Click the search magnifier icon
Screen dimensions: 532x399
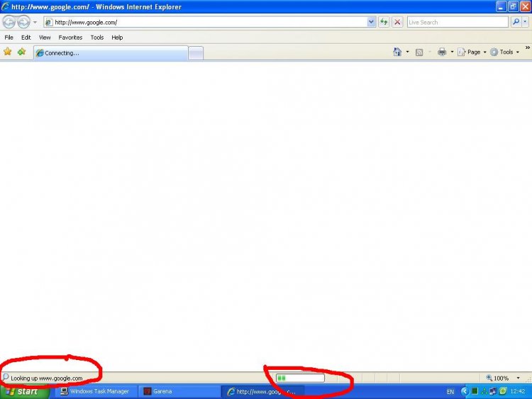516,22
